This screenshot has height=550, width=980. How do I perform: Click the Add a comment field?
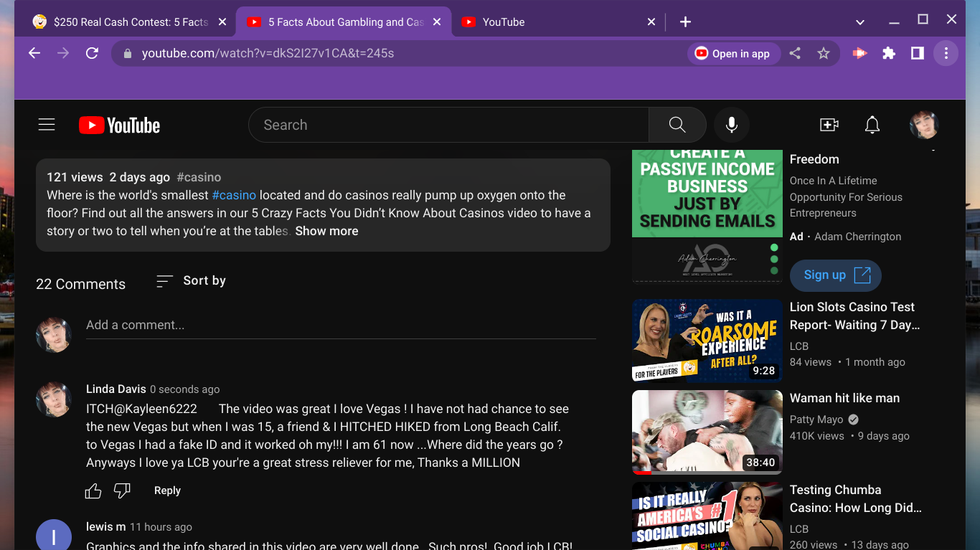point(341,325)
